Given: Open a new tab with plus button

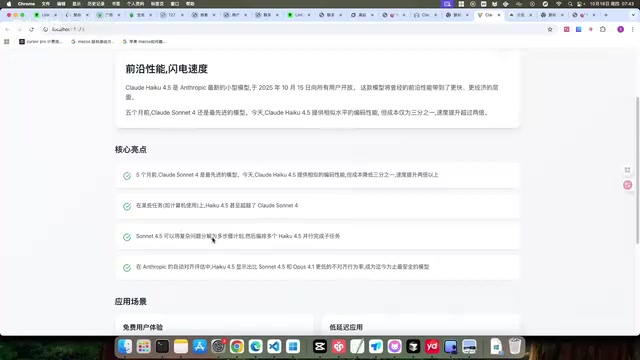Looking at the screenshot, I should click(x=606, y=15).
